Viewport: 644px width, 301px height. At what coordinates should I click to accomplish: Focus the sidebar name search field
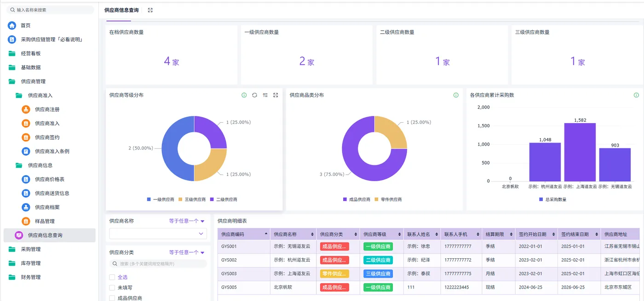click(x=51, y=10)
